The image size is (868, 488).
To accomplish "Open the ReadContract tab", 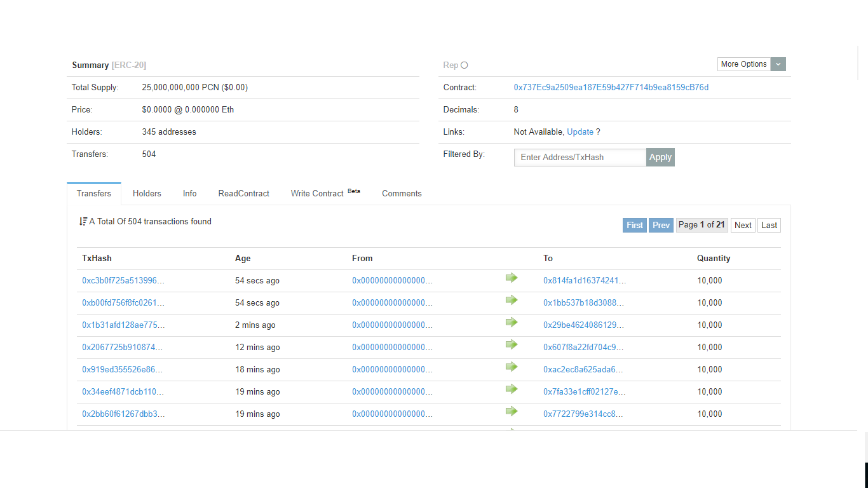I will 244,193.
